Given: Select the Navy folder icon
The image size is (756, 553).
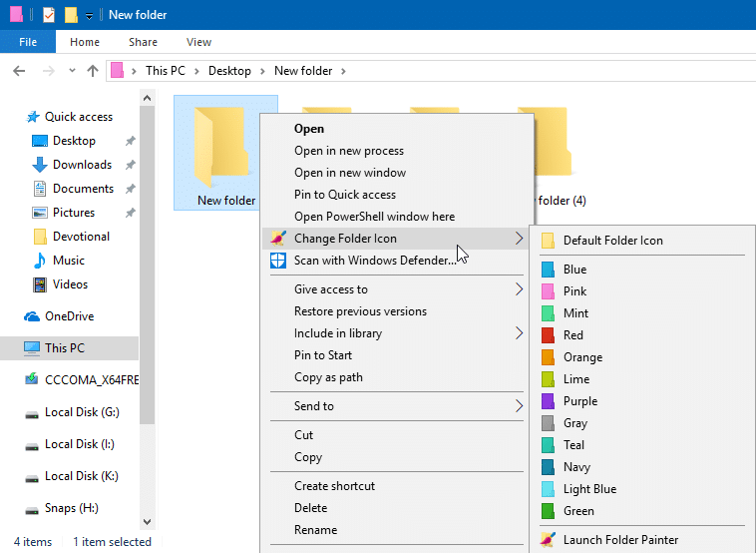Looking at the screenshot, I should tap(642, 467).
